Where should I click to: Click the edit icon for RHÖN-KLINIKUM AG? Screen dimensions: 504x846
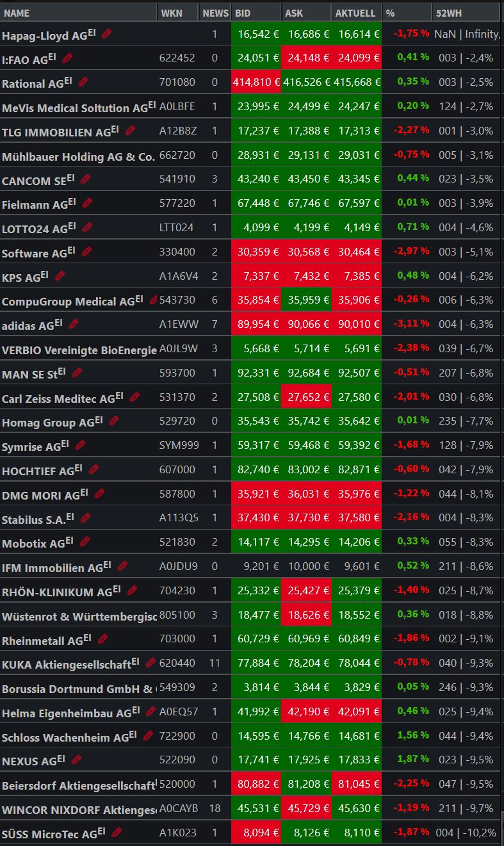133,590
